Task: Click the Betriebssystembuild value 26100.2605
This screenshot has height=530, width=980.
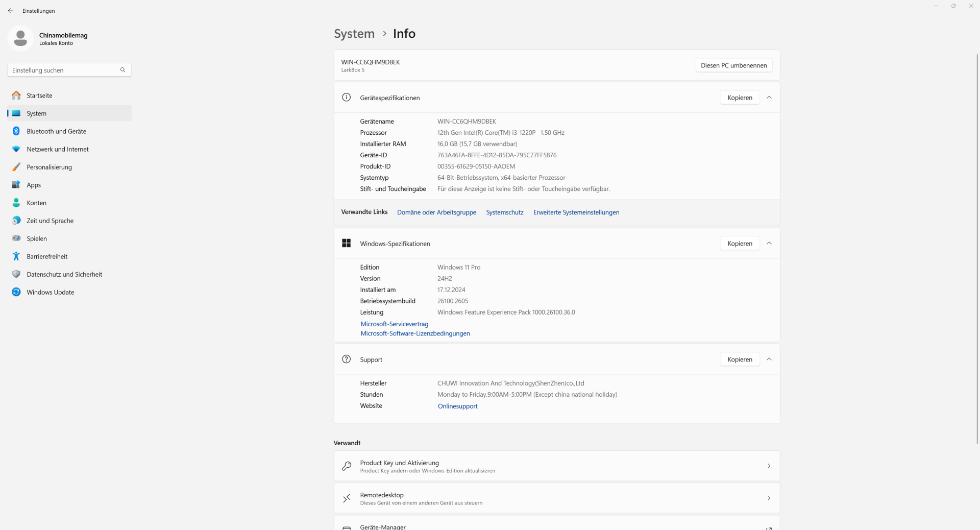Action: [x=453, y=301]
